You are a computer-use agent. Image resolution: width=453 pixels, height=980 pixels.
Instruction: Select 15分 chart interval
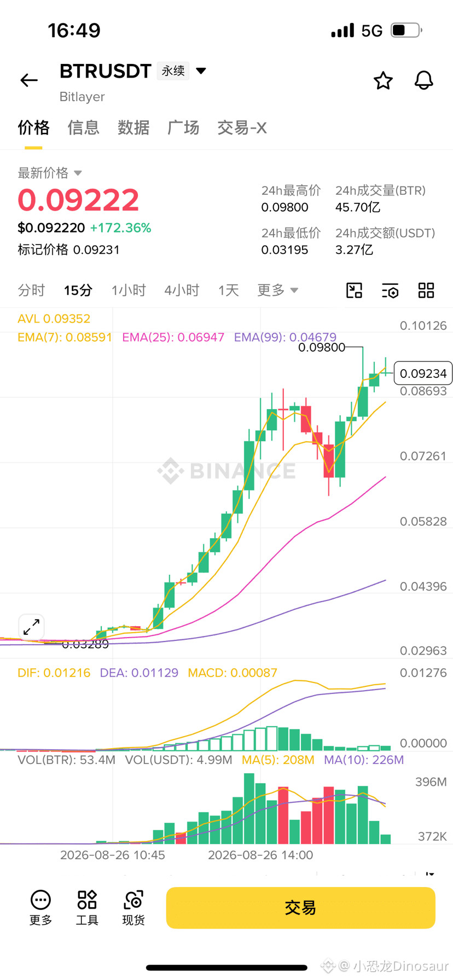pos(78,290)
